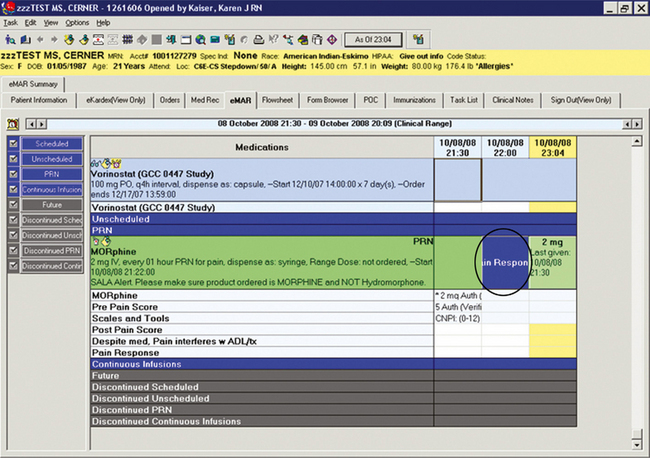Click alarm clock icon on Vorinostat order
This screenshot has width=650, height=458.
[x=116, y=164]
